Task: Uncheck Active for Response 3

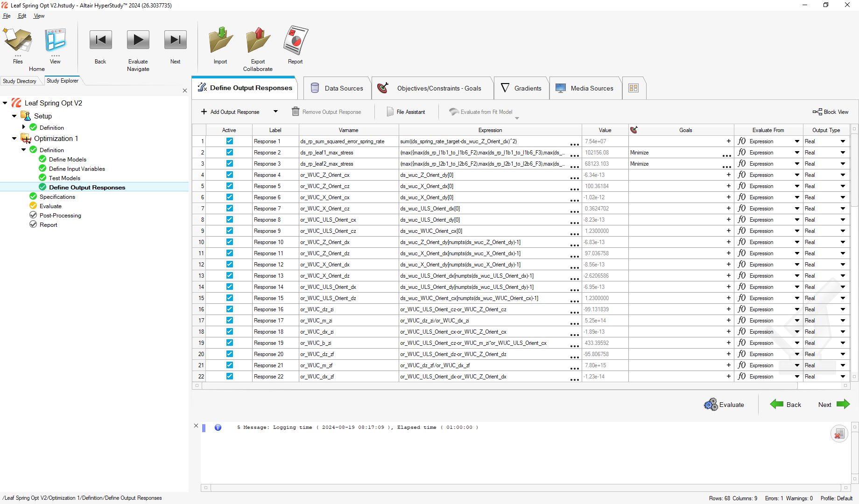Action: point(230,163)
